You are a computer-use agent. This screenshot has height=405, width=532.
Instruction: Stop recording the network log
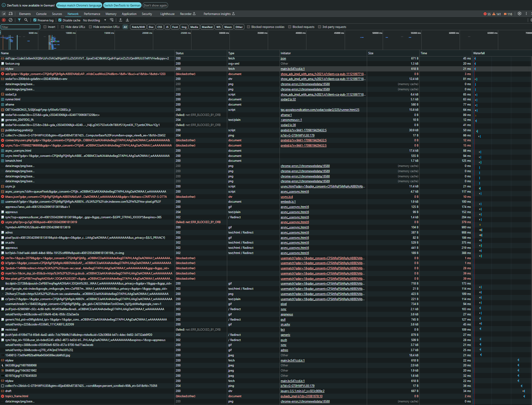point(4,20)
